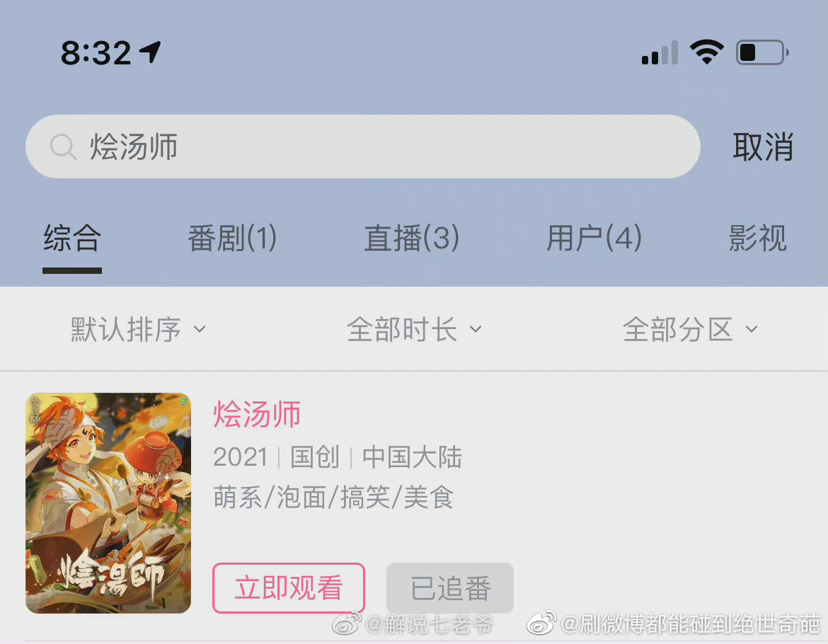
Task: Switch to the 直播(3) tab
Action: point(412,238)
